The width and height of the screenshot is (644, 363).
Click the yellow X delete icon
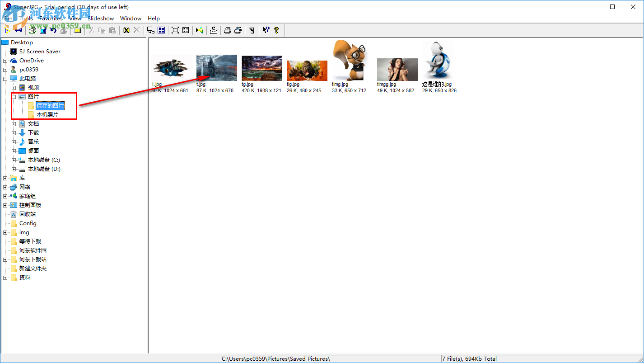126,30
